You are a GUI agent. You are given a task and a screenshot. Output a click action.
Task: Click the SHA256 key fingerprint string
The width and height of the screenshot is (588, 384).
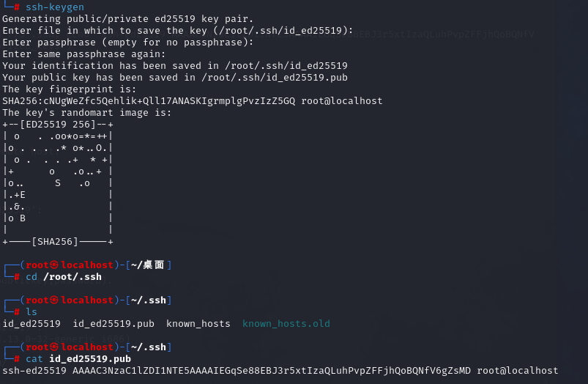click(149, 101)
